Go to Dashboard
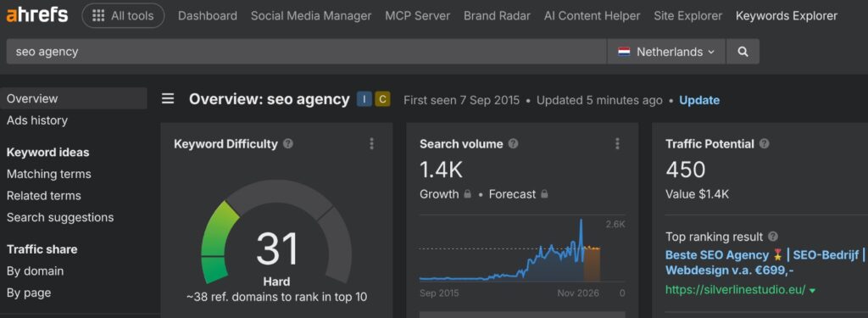Viewport: 868px width, 318px height. [x=208, y=16]
